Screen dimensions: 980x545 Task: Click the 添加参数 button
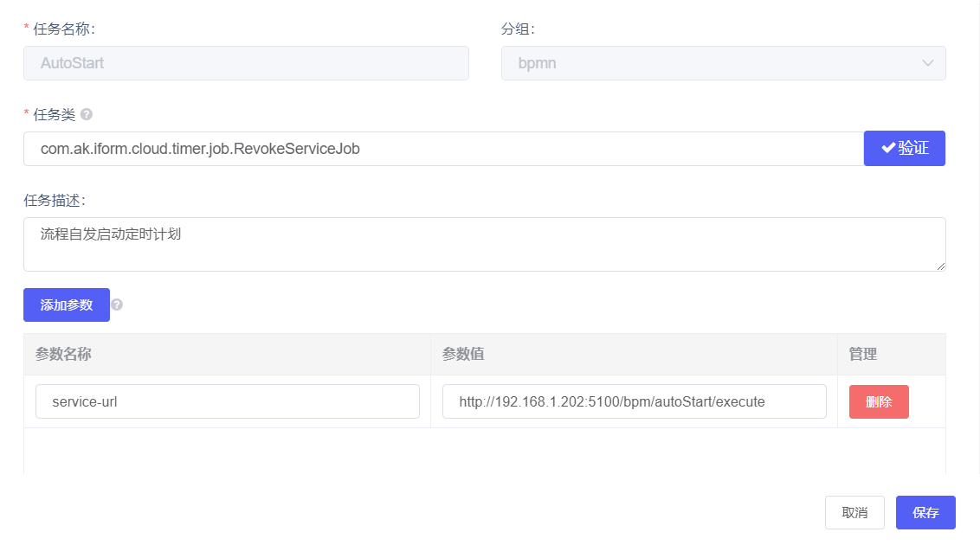(67, 305)
